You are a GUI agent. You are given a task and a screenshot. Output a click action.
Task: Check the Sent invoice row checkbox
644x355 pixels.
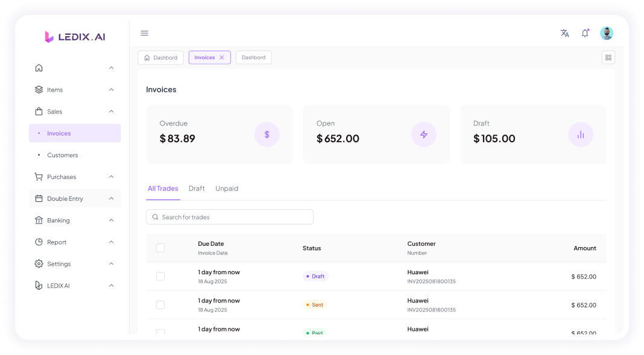tap(160, 305)
